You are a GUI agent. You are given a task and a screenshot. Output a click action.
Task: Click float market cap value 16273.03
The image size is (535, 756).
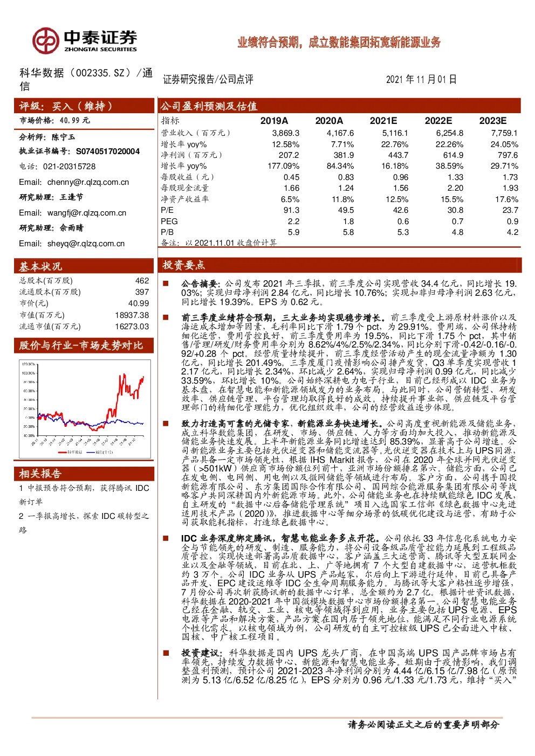point(132,327)
